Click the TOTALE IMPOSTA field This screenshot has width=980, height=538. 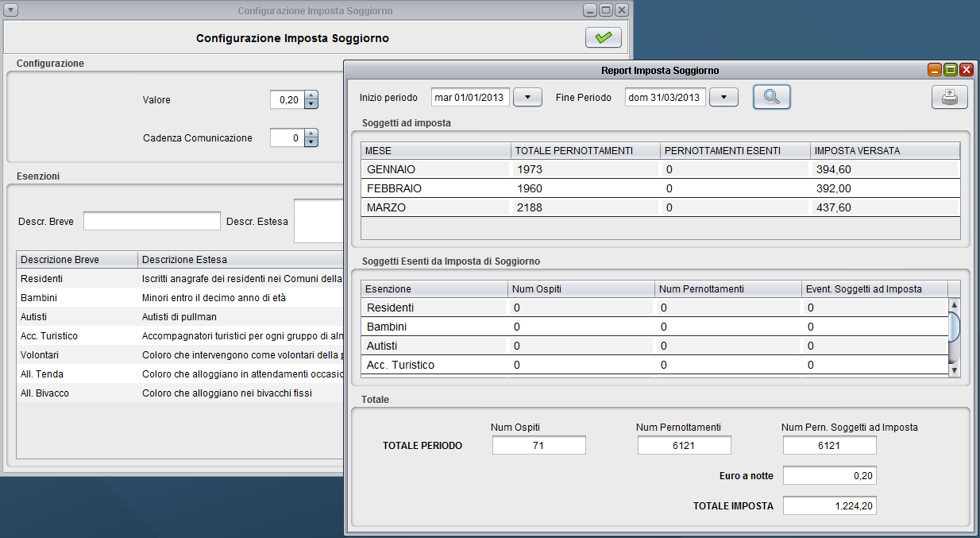click(829, 505)
